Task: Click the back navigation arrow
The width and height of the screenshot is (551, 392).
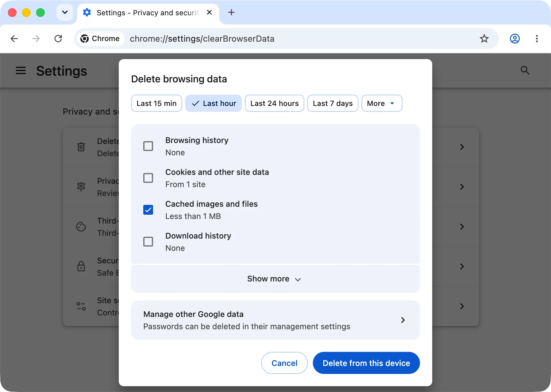Action: tap(14, 39)
